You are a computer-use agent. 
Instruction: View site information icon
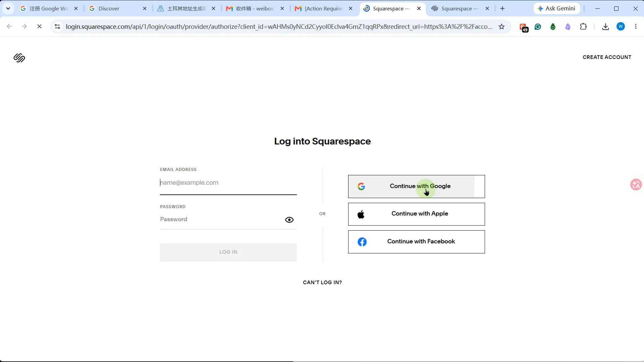point(57,26)
